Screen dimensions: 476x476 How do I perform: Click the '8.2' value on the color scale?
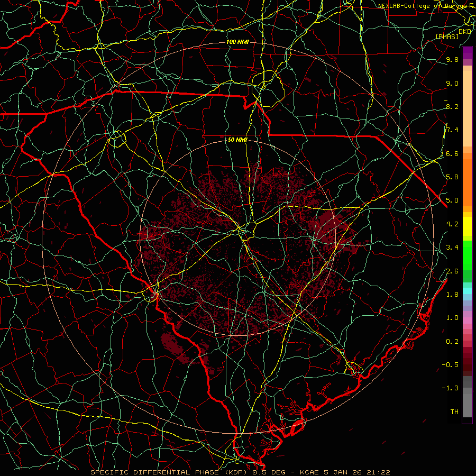pyautogui.click(x=452, y=106)
